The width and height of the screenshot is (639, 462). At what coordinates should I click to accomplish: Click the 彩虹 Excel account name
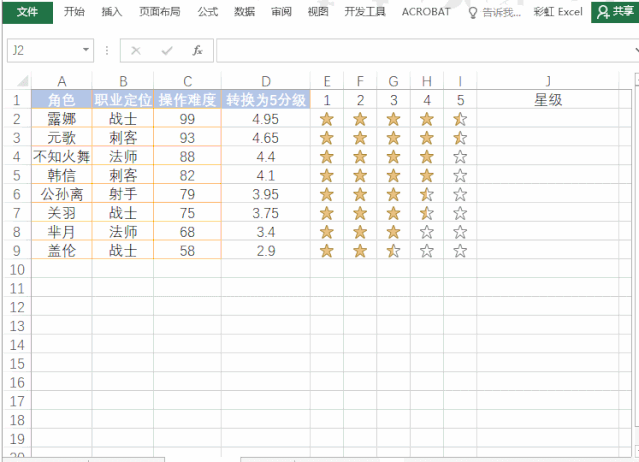[x=558, y=12]
